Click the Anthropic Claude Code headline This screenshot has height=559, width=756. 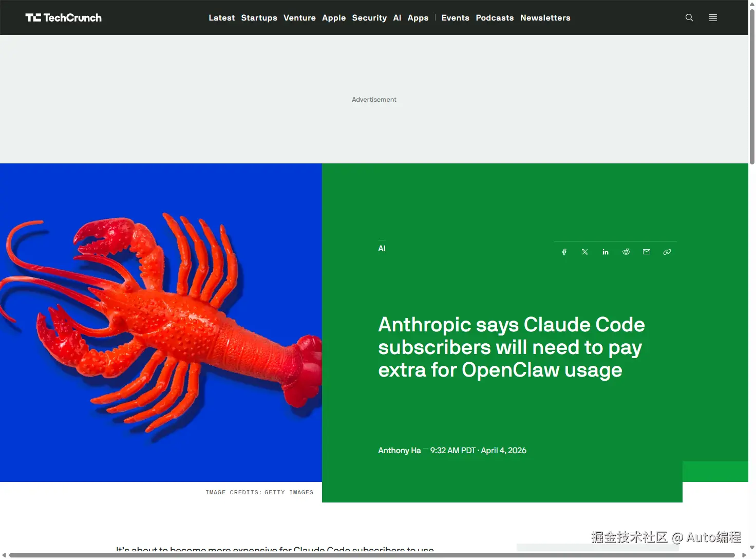point(511,347)
